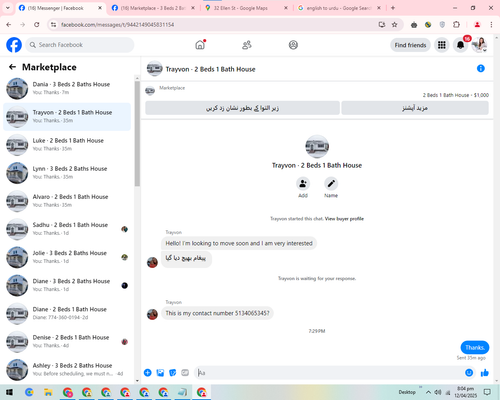Image resolution: width=500 pixels, height=400 pixels.
Task: Open the Sadhu - 2 Beds 1 Bath House chat
Action: coord(67,229)
